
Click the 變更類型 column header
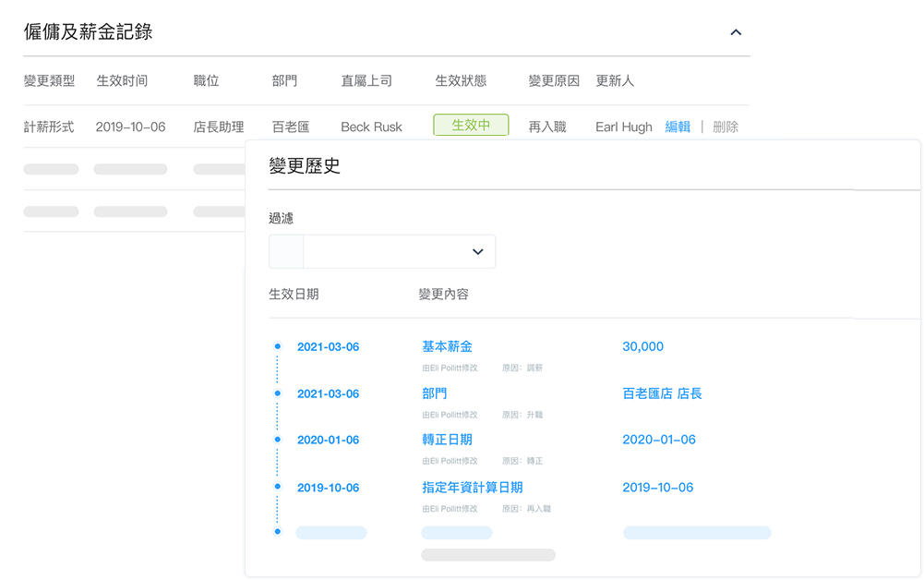(x=50, y=80)
